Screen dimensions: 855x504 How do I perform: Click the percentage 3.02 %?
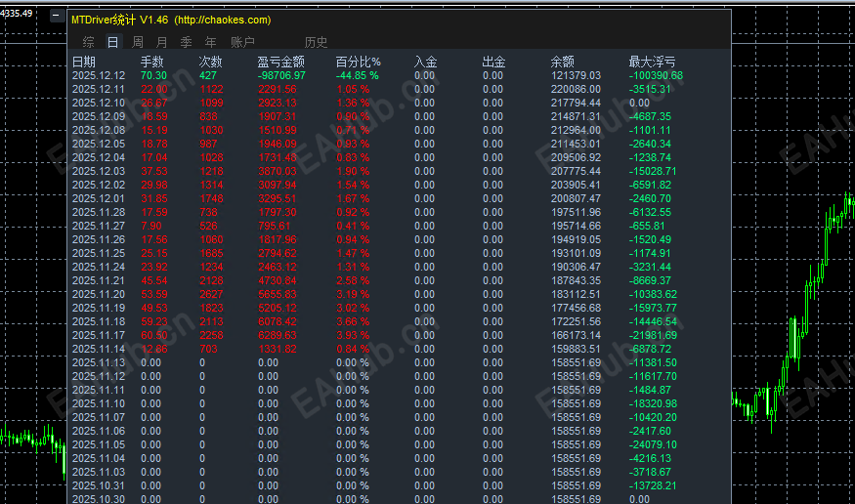(353, 308)
